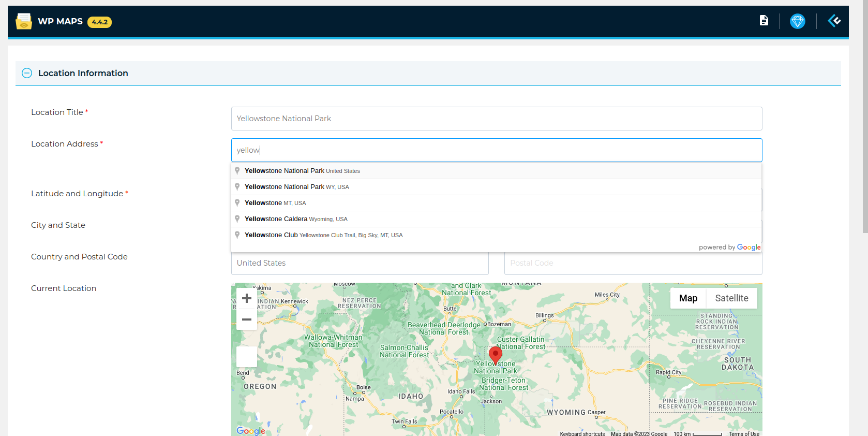Click the Rapid City label on map
868x436 pixels.
point(668,372)
